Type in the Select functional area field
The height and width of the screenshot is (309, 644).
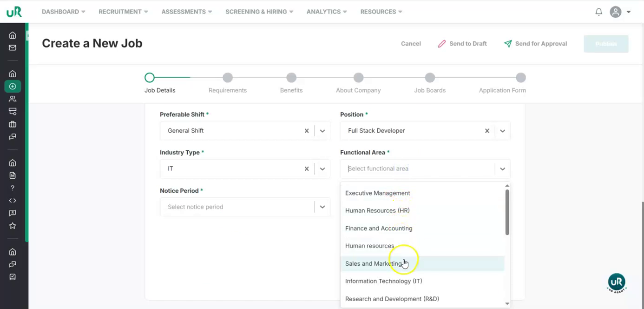418,169
